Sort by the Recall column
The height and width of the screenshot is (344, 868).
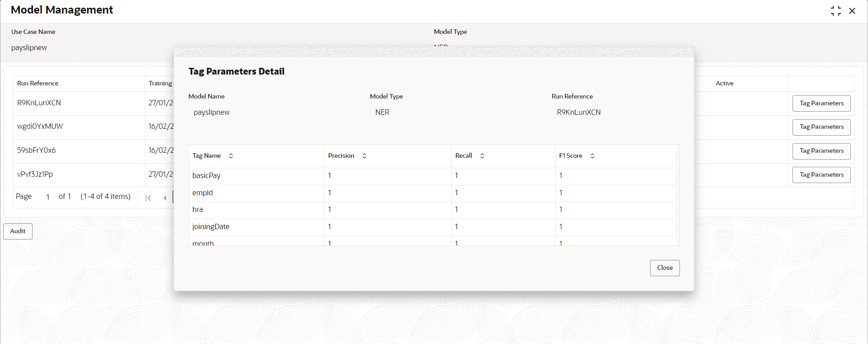click(482, 156)
